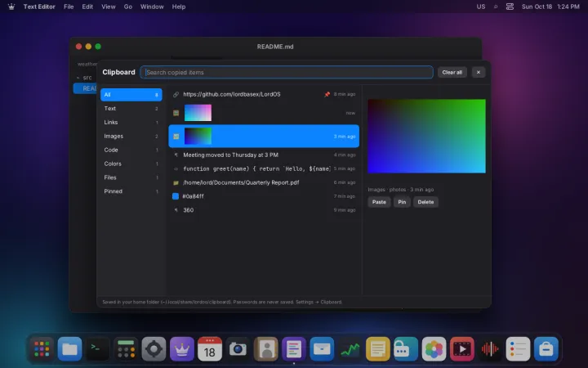This screenshot has height=368, width=588.
Task: Open System Settings gear in the dock
Action: tap(154, 349)
